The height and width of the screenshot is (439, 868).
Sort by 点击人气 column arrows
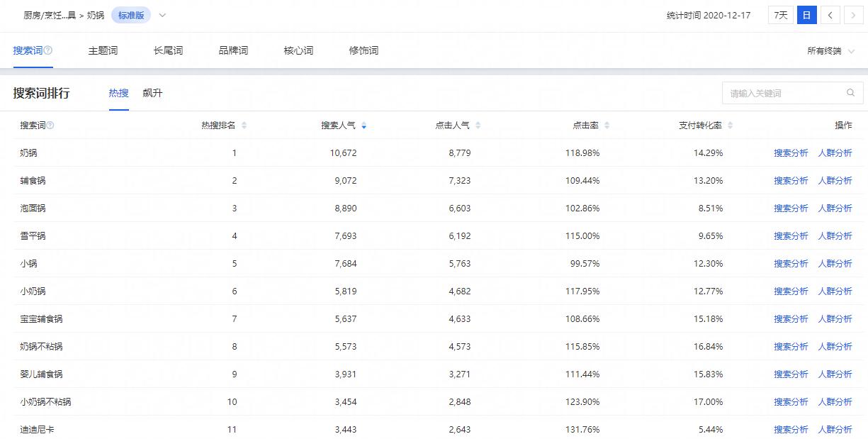478,126
